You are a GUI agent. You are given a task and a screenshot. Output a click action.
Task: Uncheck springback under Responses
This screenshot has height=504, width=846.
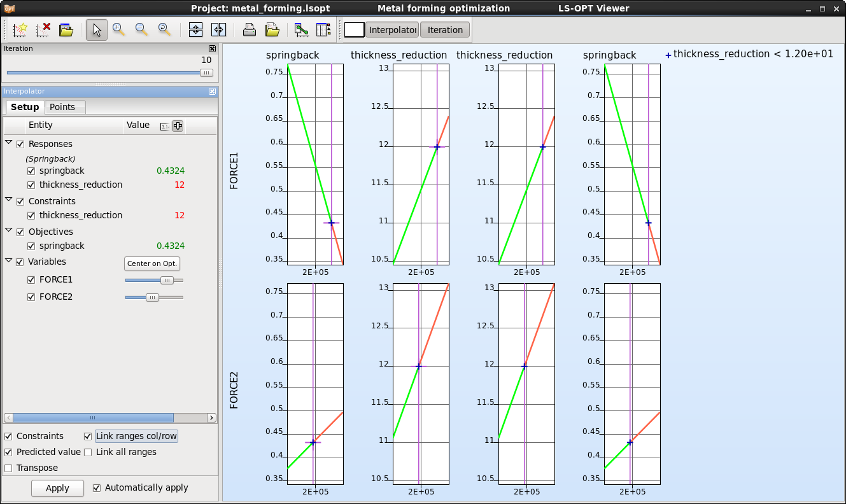point(31,171)
